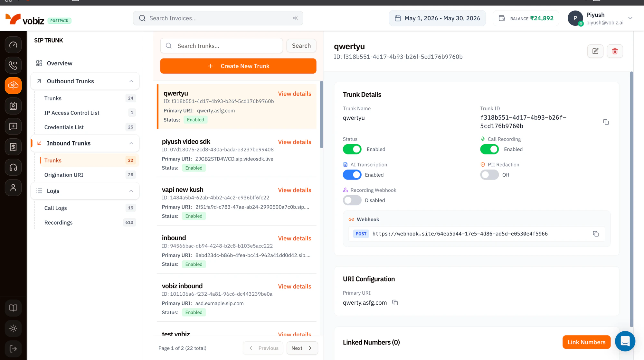This screenshot has height=360, width=644.
Task: Click the POST webhook method badge
Action: 361,234
